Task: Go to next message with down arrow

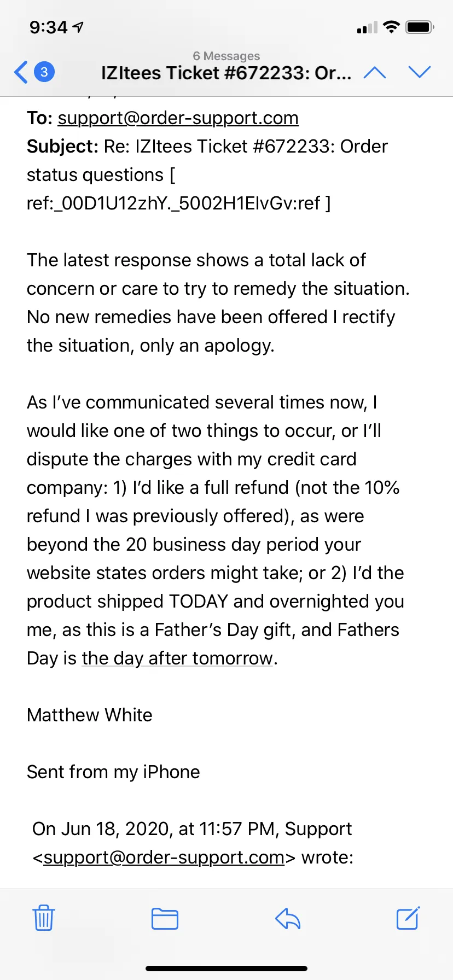Action: pyautogui.click(x=420, y=72)
